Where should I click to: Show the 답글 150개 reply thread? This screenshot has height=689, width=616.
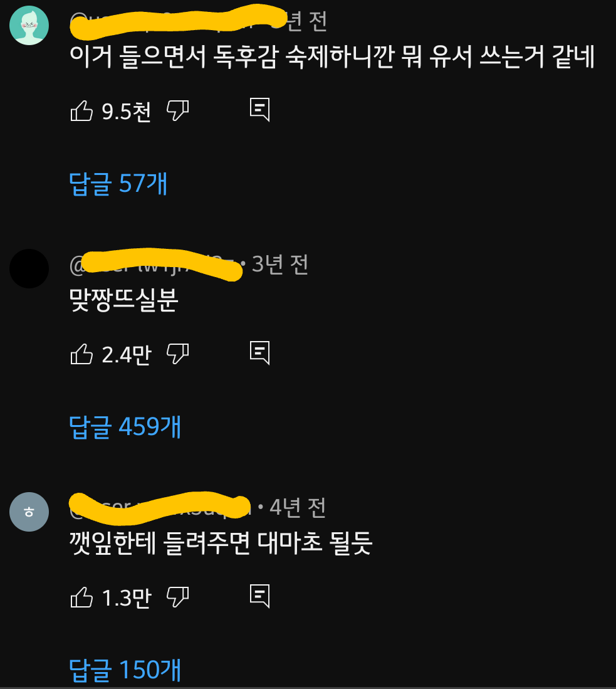click(125, 670)
